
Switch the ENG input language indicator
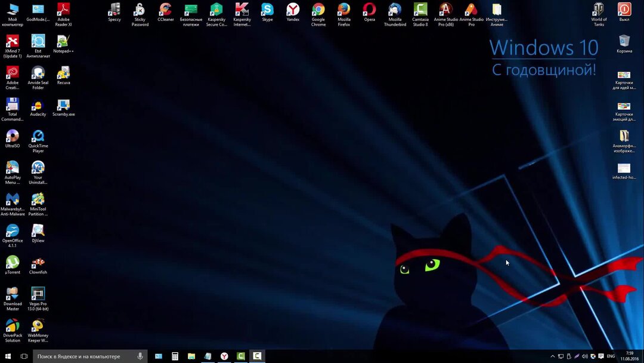pyautogui.click(x=611, y=356)
